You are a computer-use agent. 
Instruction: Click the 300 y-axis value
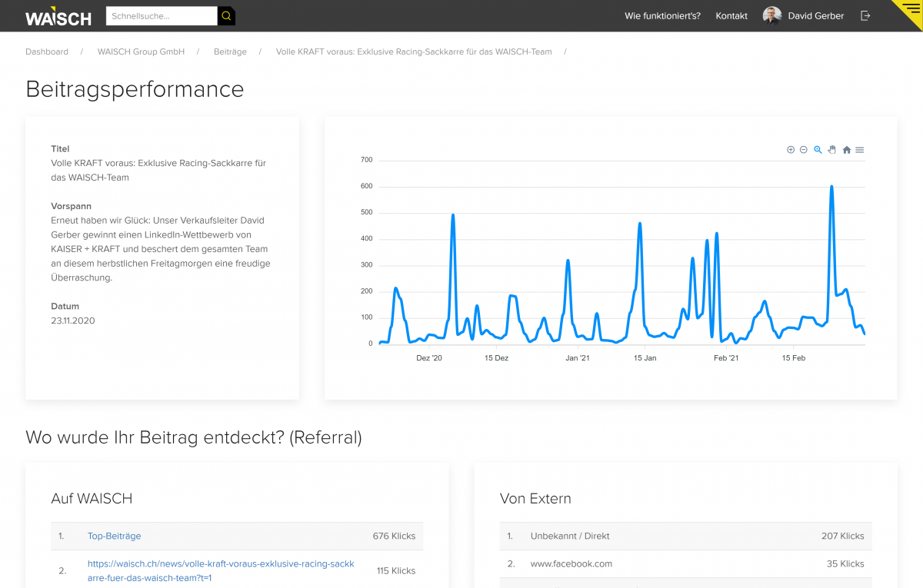click(x=366, y=265)
